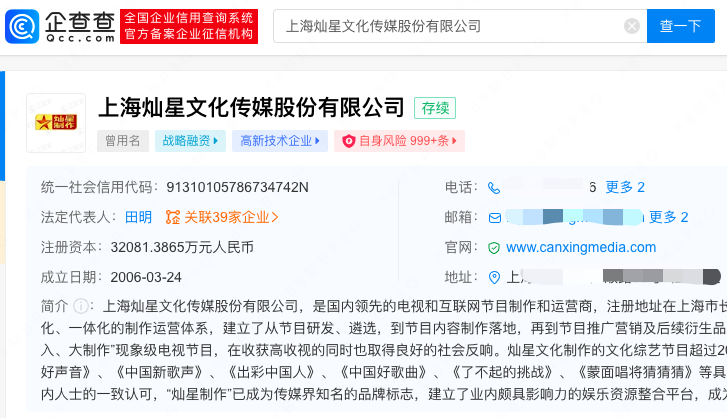
Task: Show the 曾用名 former names tag
Action: click(x=123, y=141)
